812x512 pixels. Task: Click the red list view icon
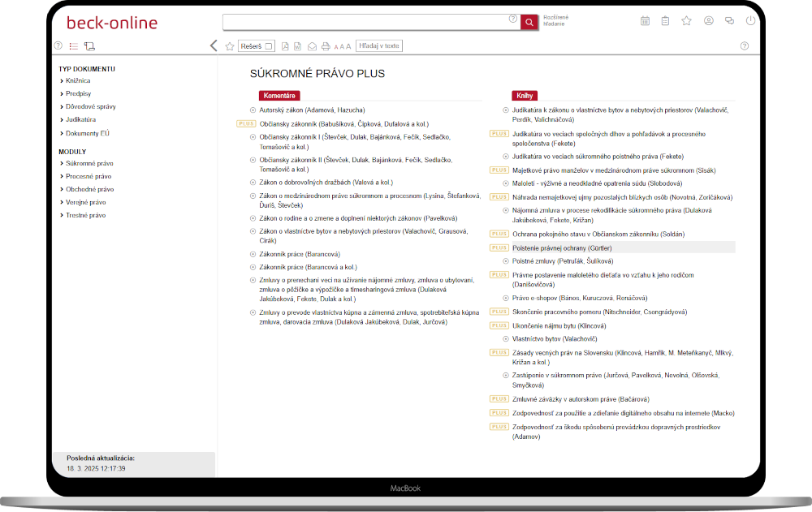click(74, 46)
